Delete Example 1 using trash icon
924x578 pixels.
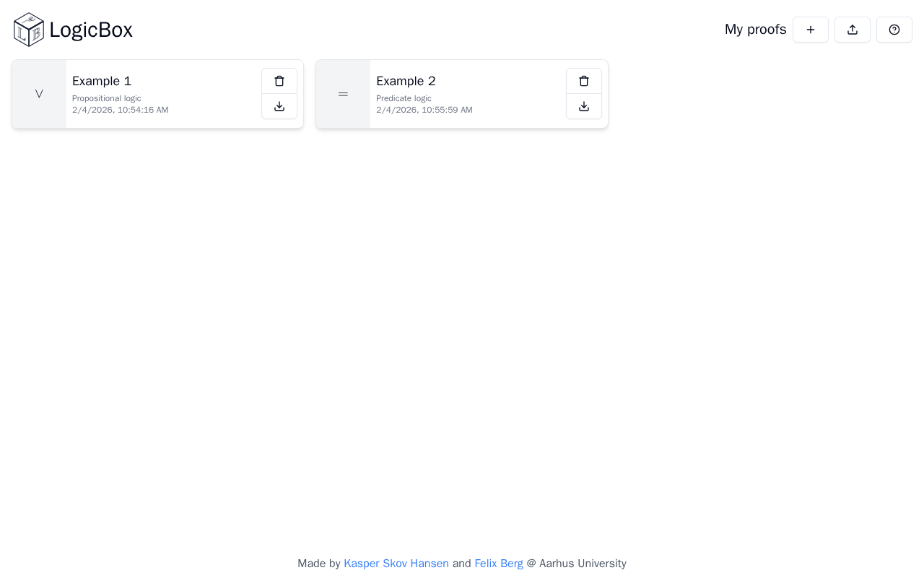pyautogui.click(x=279, y=81)
